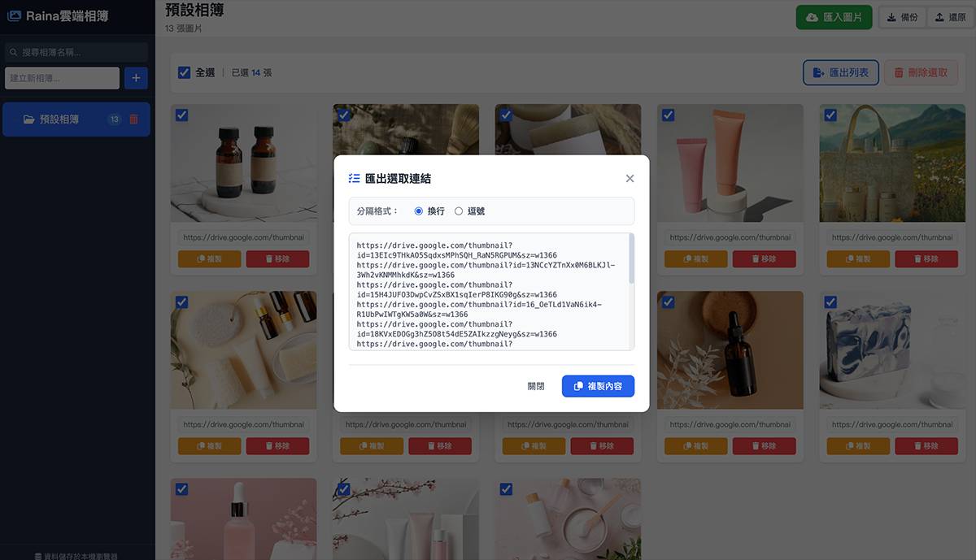Click the 匯入圖片 cloud upload button
The width and height of the screenshot is (976, 560).
click(834, 17)
